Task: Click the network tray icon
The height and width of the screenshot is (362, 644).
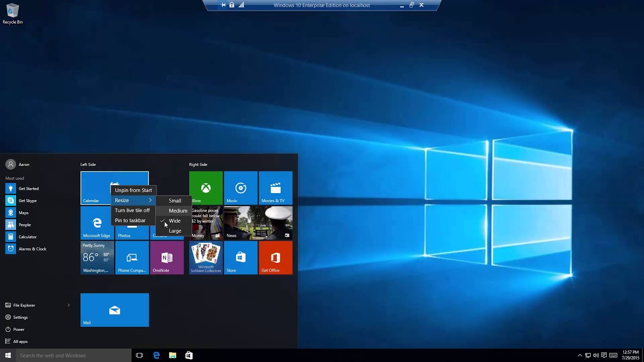Action: pos(588,355)
